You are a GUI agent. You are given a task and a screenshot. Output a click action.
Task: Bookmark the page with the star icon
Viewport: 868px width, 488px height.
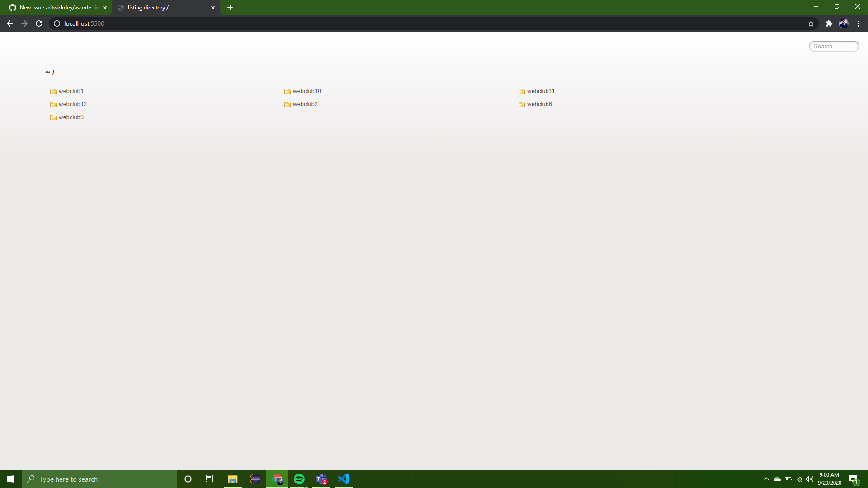(x=811, y=23)
